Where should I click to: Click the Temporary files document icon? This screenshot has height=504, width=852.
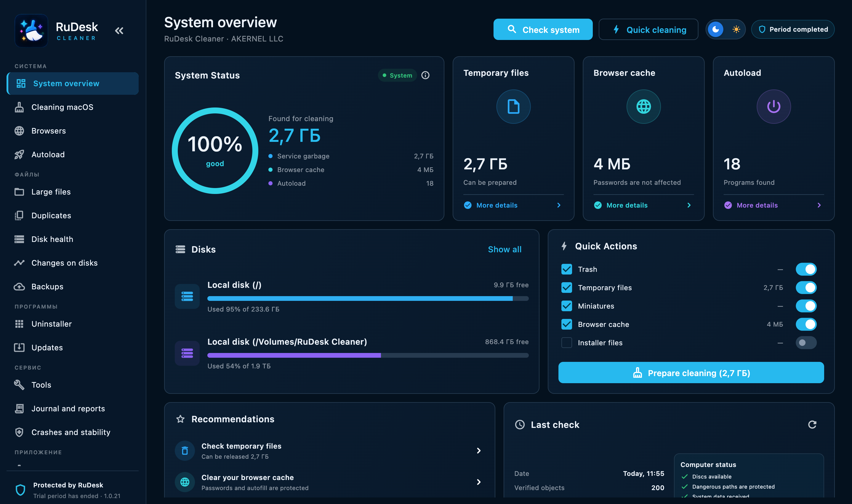click(x=513, y=107)
